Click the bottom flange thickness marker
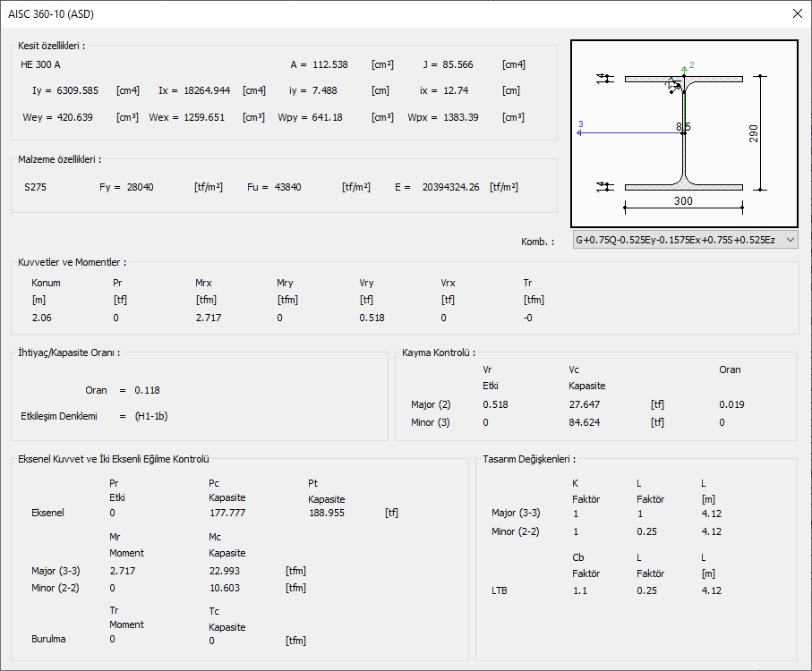 [x=605, y=187]
